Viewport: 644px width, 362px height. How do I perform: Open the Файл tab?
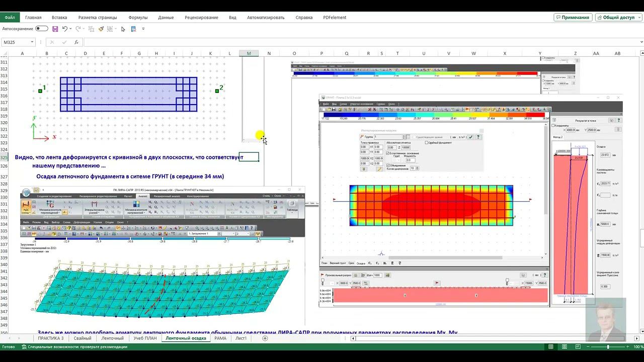(x=10, y=17)
